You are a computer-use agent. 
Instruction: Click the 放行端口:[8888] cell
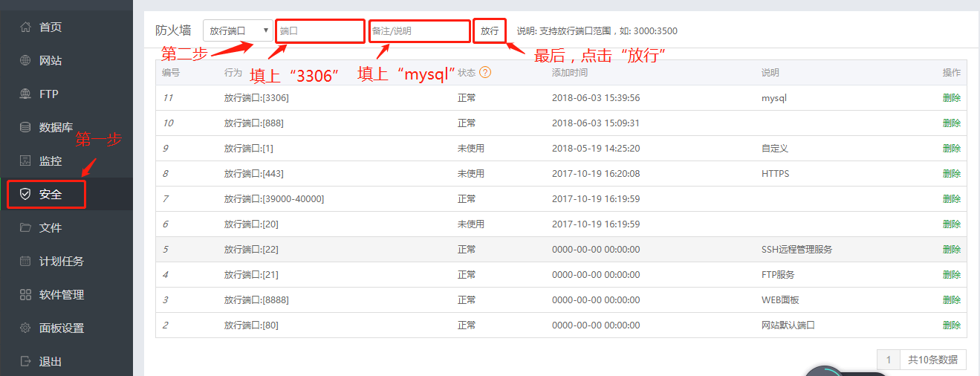tap(256, 299)
